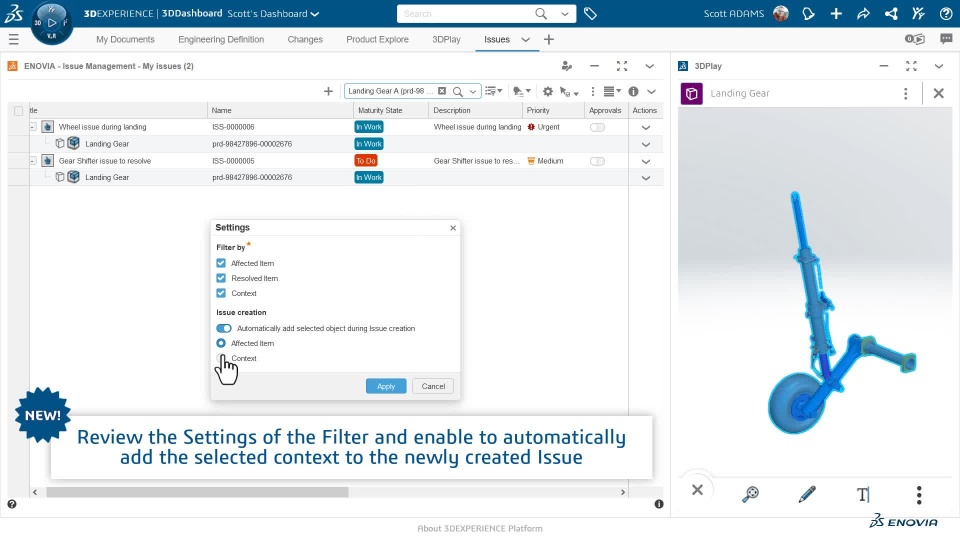Clear the Landing Gear A filter
Image resolution: width=960 pixels, height=540 pixels.
442,91
